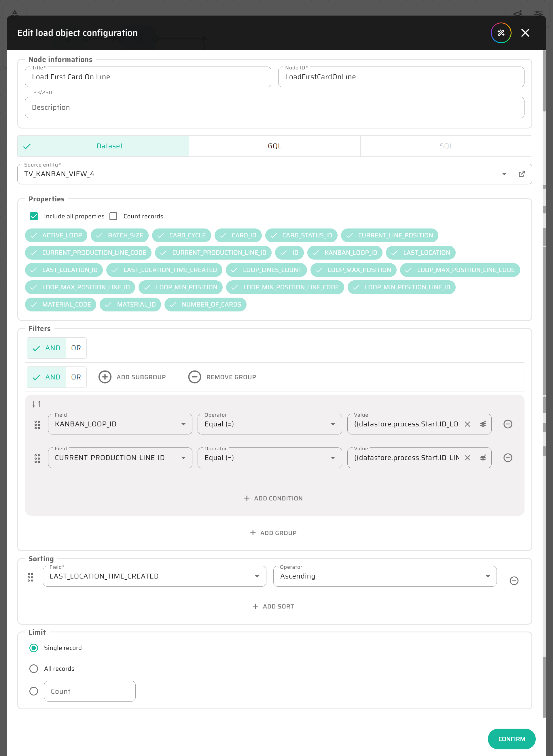This screenshot has height=756, width=553.
Task: Open source entity in external link icon
Action: pos(522,174)
